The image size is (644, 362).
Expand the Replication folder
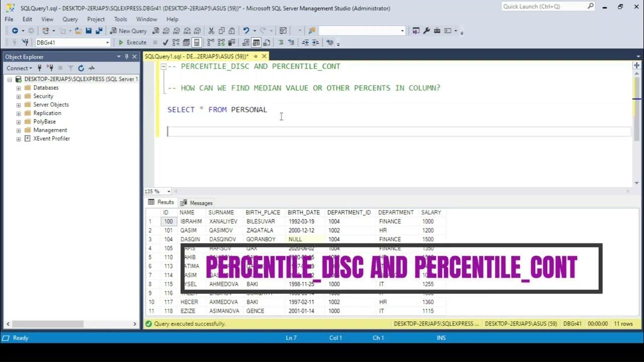(19, 113)
